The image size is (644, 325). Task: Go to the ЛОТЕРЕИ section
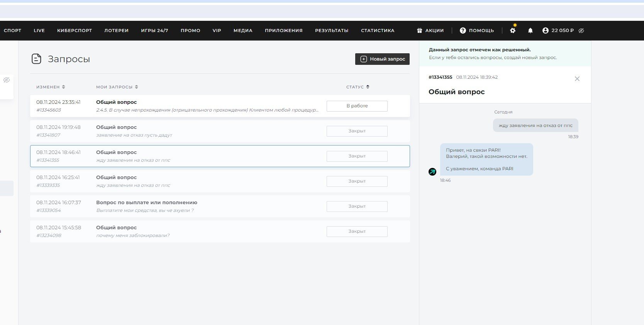(x=116, y=30)
